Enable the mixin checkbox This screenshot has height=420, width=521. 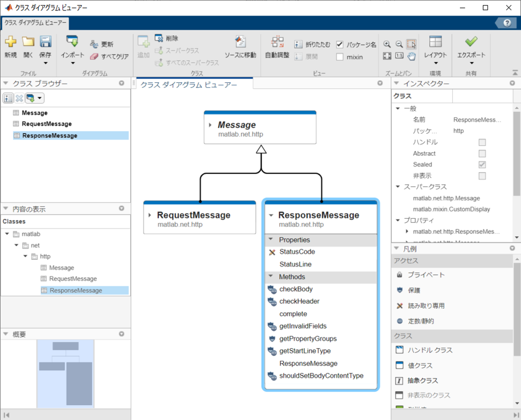pyautogui.click(x=340, y=57)
